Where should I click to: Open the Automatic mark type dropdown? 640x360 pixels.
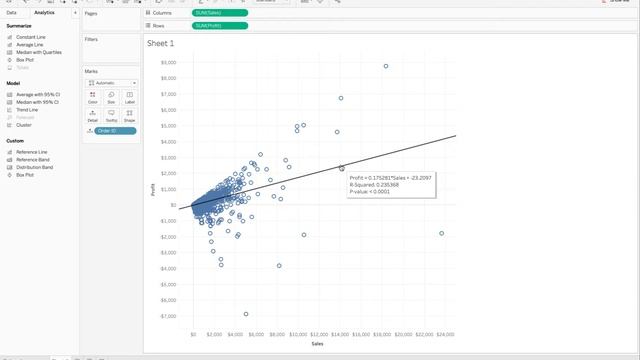(x=111, y=83)
